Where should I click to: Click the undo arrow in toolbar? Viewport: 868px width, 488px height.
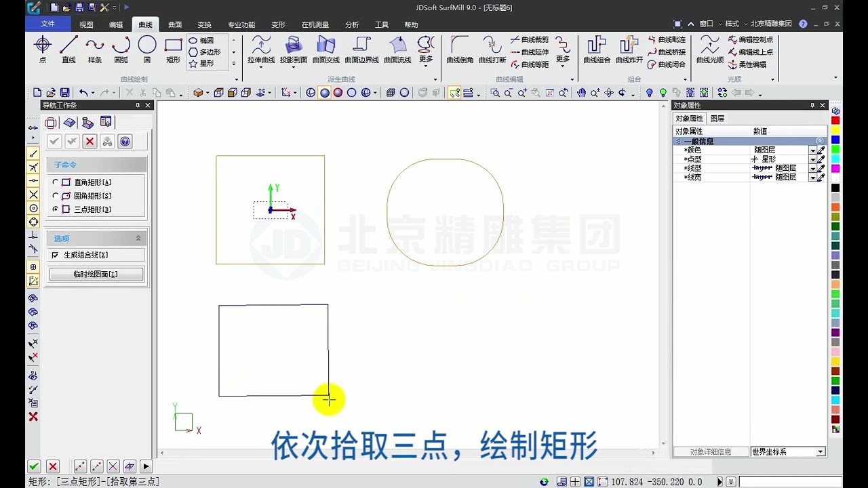click(83, 93)
